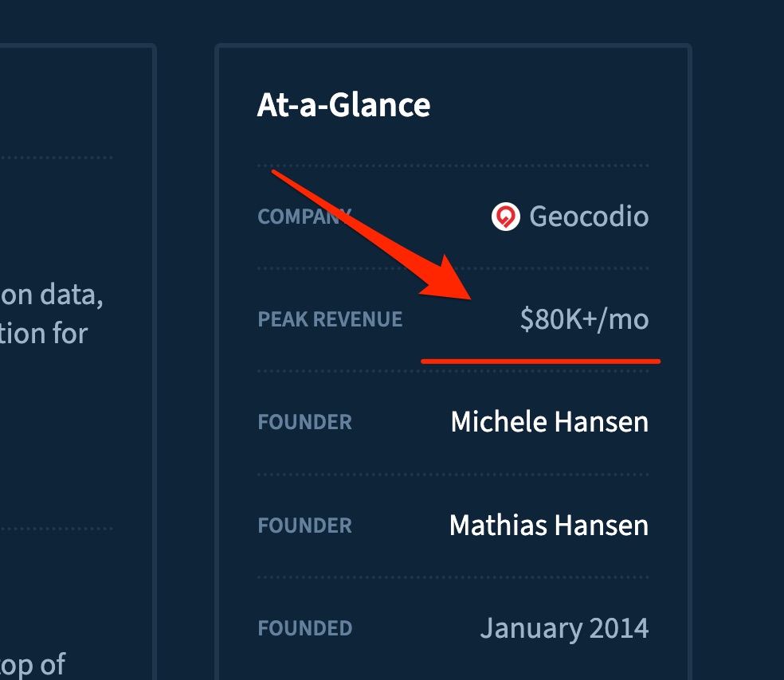Image resolution: width=784 pixels, height=680 pixels.
Task: Click the January 2014 founded date
Action: point(564,629)
